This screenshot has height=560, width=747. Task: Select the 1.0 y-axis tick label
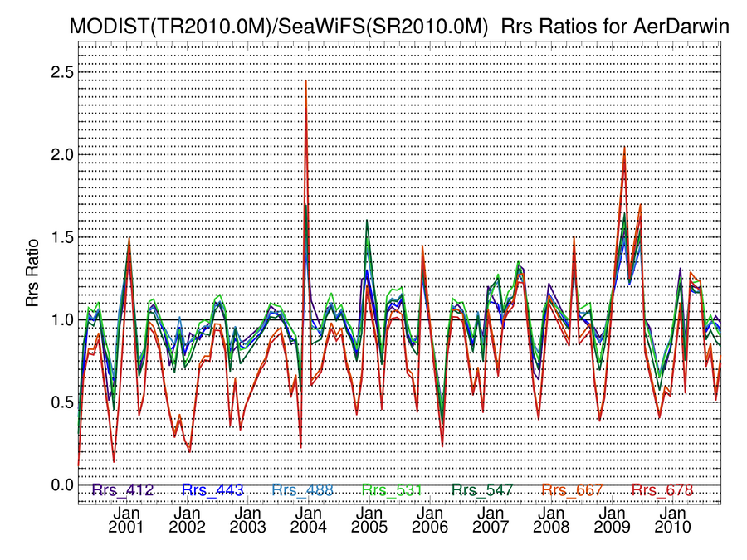(x=62, y=319)
